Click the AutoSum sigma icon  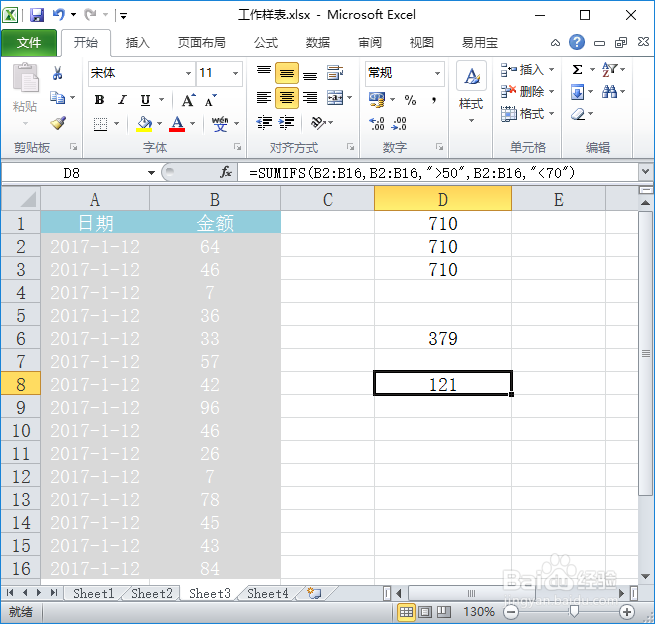[x=577, y=69]
